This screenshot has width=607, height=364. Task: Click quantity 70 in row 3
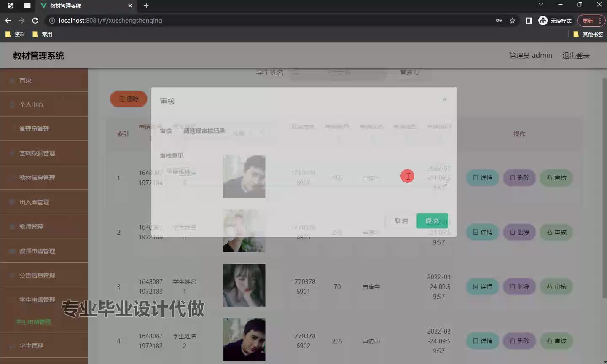tap(337, 286)
